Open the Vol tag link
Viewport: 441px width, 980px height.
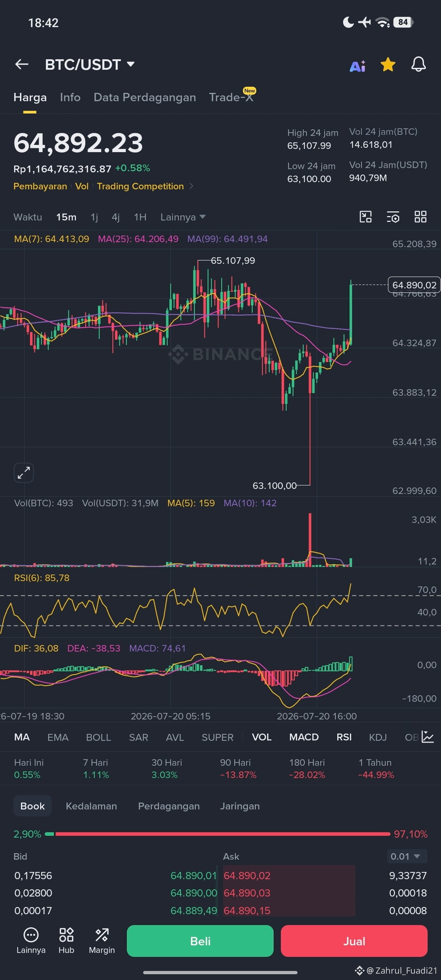point(82,186)
